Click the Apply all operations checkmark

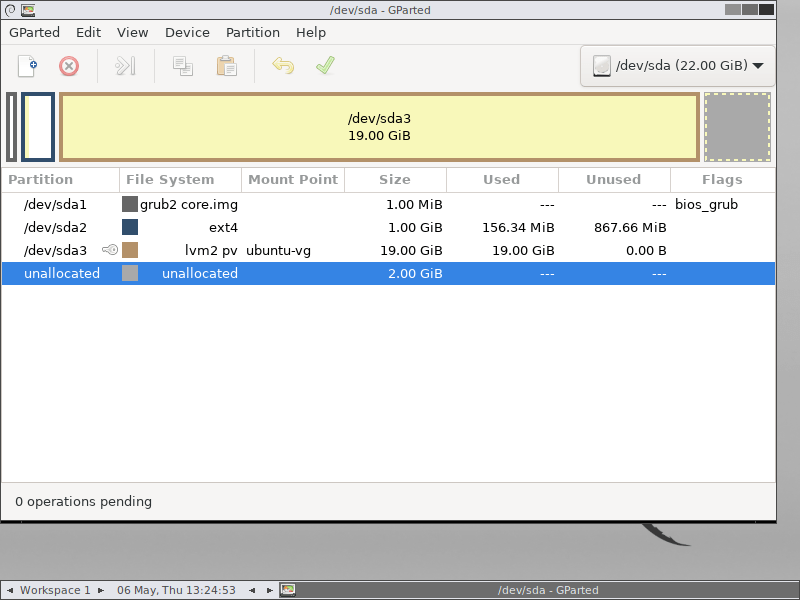pyautogui.click(x=325, y=66)
